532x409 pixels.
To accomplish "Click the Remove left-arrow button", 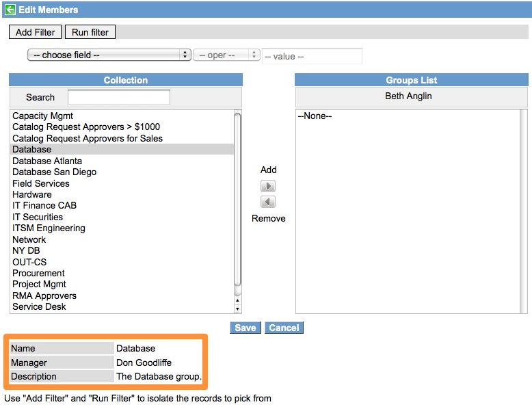I will point(269,202).
